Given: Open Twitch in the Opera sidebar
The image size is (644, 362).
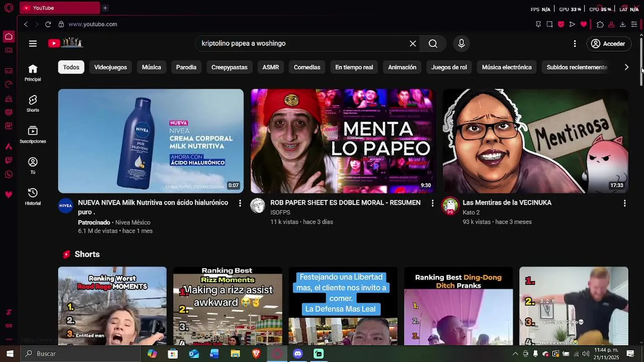Looking at the screenshot, I should 9,160.
